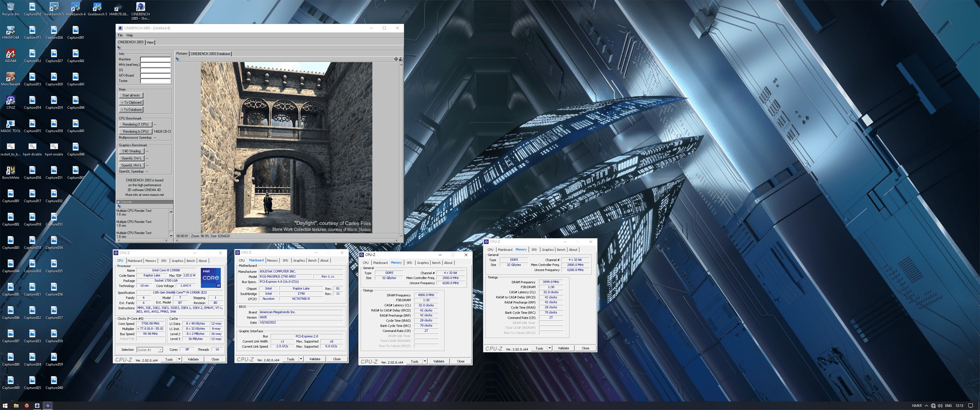The image size is (980, 410).
Task: Run the C4D Shading benchmark
Action: (x=131, y=151)
